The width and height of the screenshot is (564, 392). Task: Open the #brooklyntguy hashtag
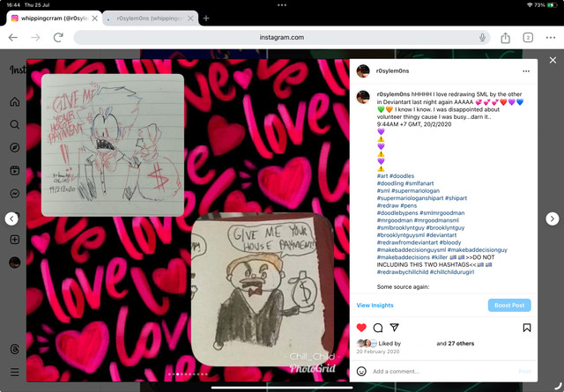click(445, 227)
